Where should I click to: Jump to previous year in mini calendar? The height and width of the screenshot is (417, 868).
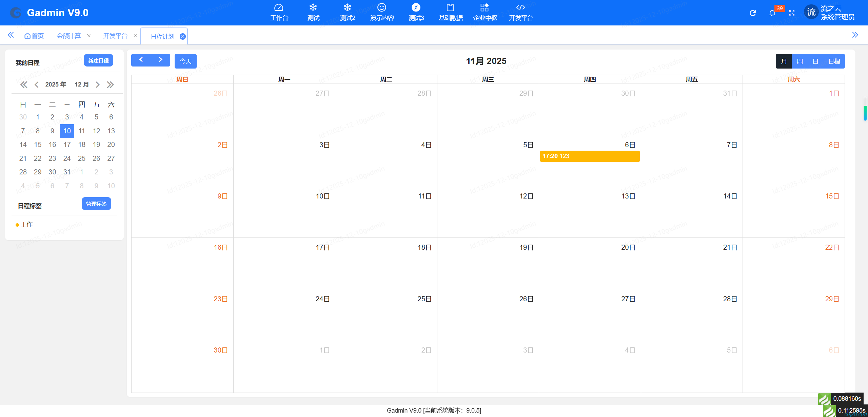pos(24,84)
